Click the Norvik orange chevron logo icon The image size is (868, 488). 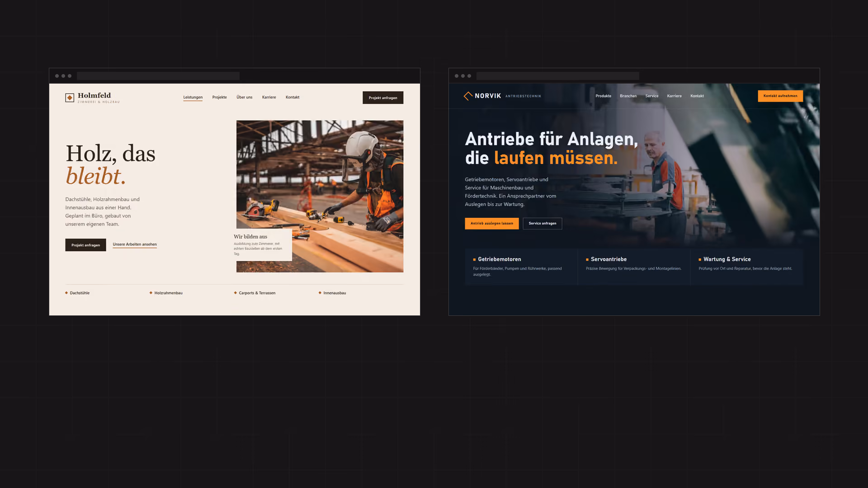468,96
